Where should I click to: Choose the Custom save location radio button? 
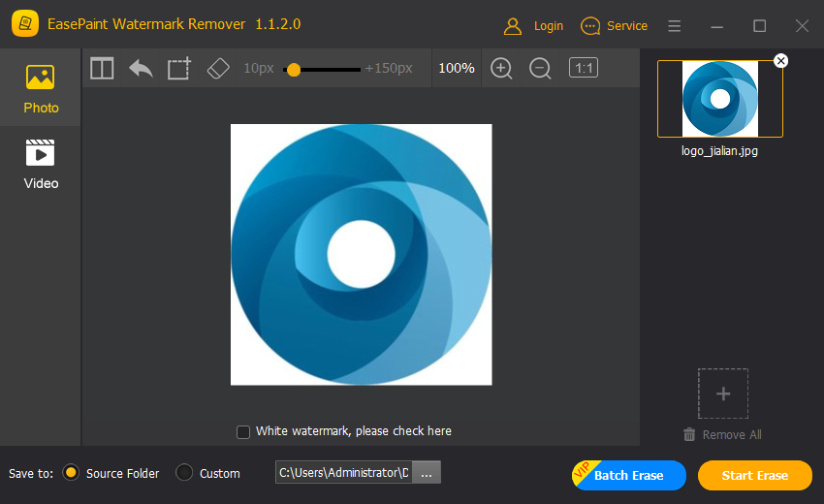click(184, 472)
